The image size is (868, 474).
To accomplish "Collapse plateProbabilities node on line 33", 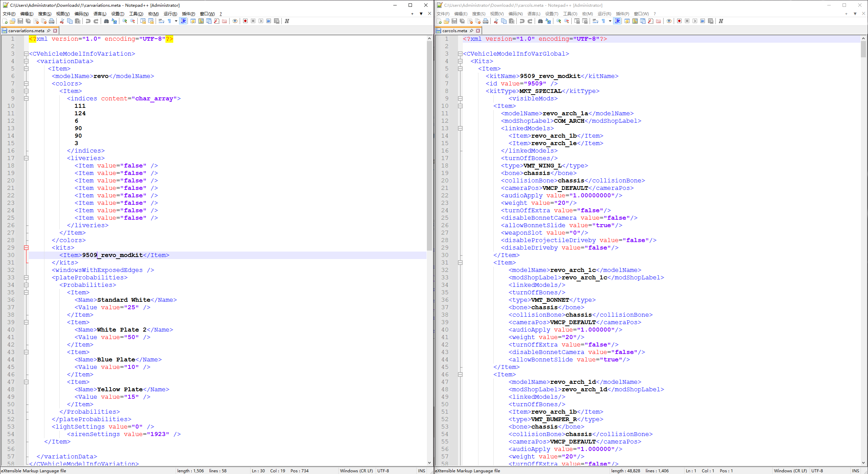I will tap(26, 277).
